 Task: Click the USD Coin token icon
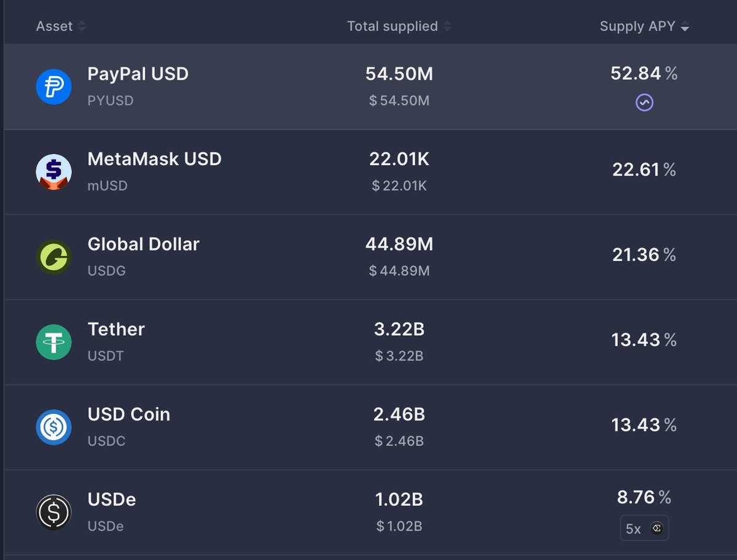pos(54,427)
